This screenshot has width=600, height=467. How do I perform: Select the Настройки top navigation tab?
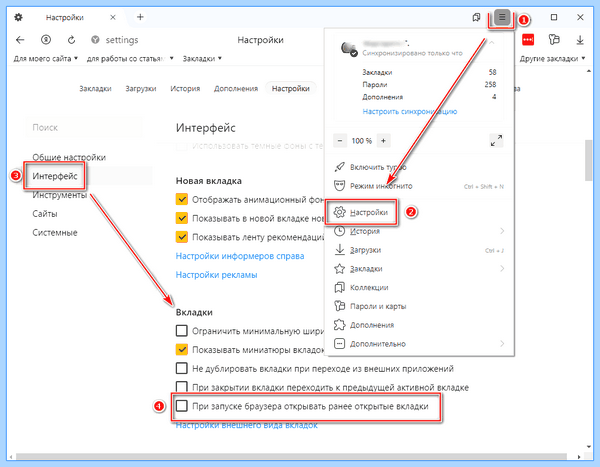pyautogui.click(x=290, y=88)
